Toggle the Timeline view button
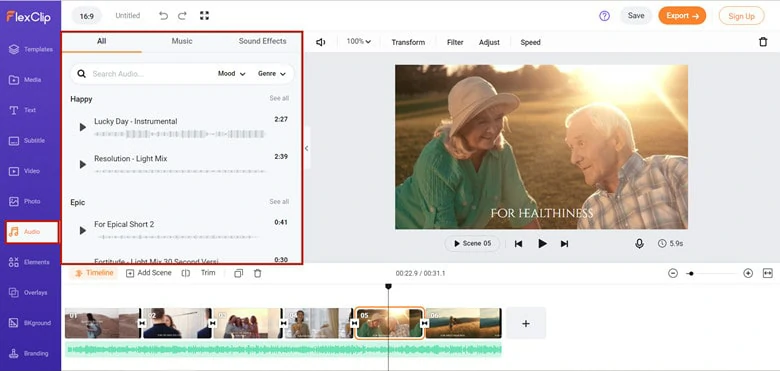 [x=94, y=273]
